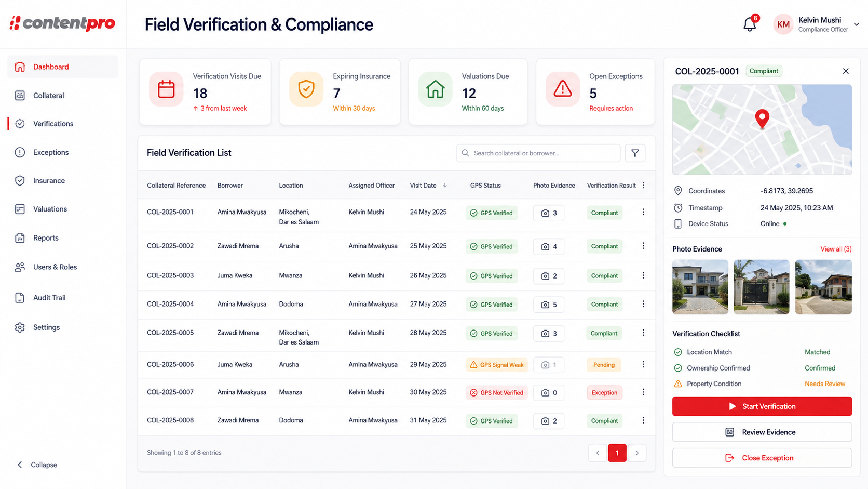Open row actions for COL-2025-0004
The height and width of the screenshot is (489, 868).
pos(643,304)
